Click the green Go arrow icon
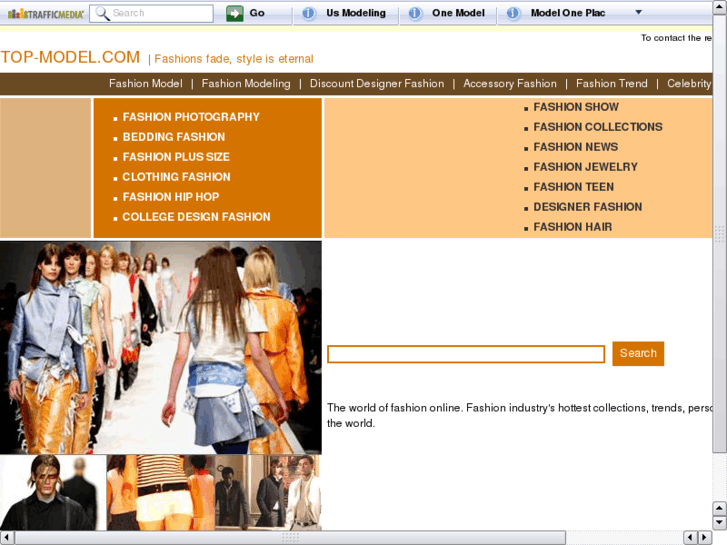The image size is (727, 545). pos(235,13)
